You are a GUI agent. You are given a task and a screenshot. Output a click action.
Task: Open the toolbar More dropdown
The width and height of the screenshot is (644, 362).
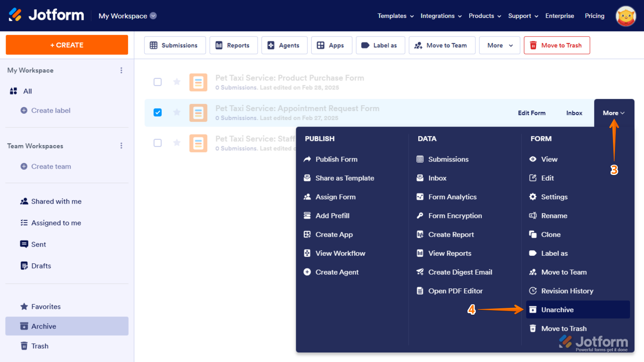(x=499, y=45)
